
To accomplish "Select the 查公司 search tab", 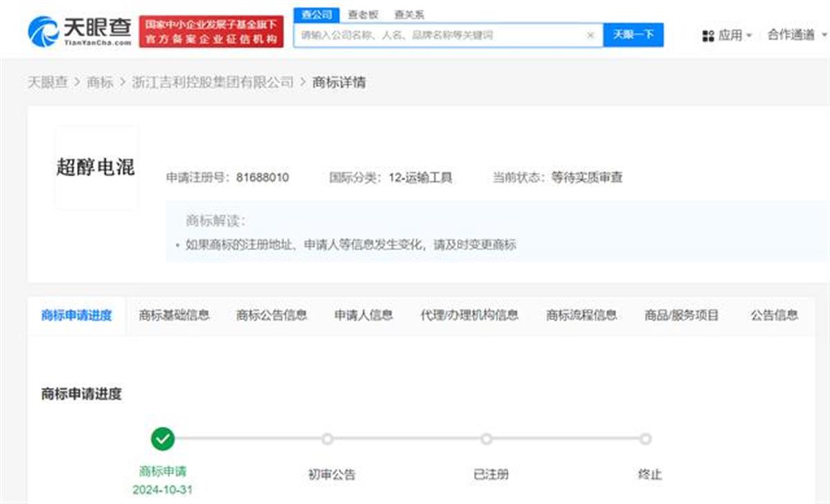I will (x=317, y=15).
